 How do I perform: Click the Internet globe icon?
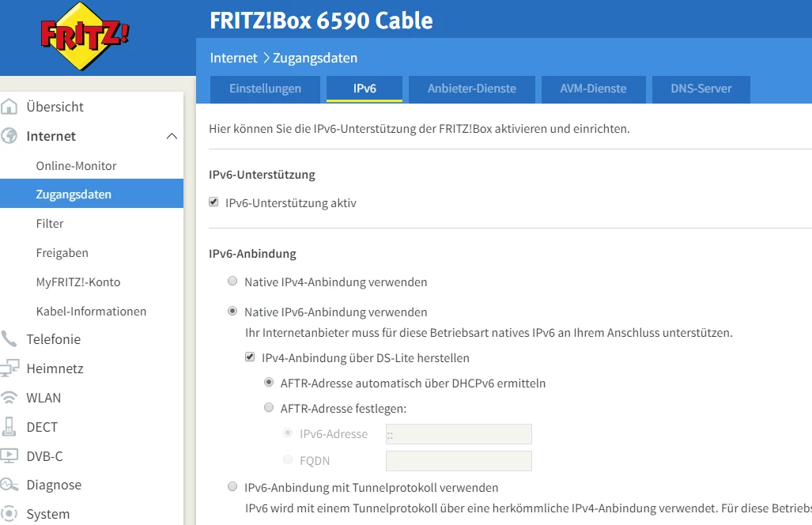(9, 136)
